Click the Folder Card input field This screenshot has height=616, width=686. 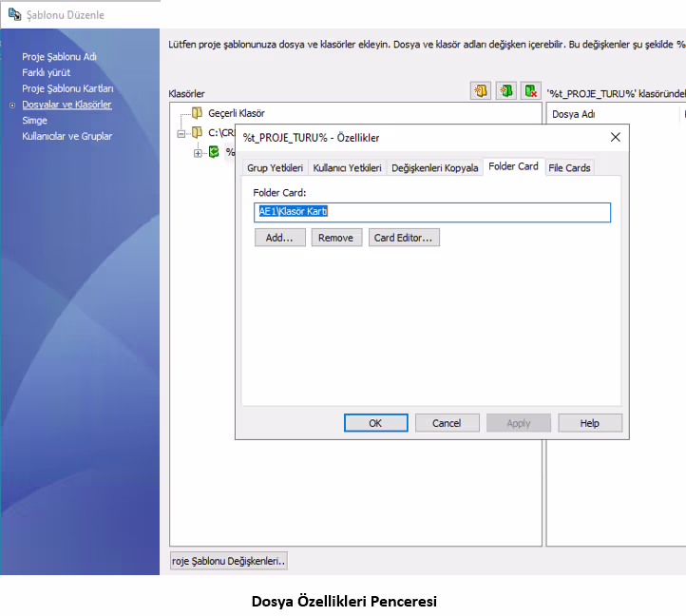coord(431,212)
